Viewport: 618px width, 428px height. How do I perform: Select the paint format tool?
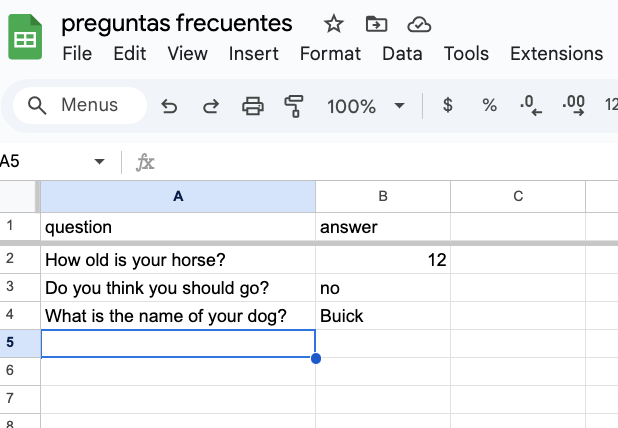[x=294, y=105]
